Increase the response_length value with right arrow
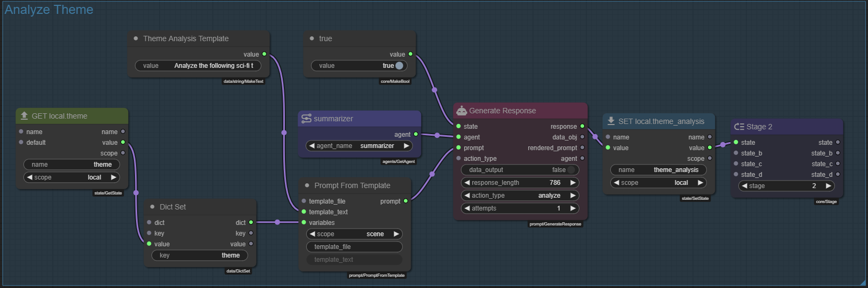The image size is (868, 288). pos(573,183)
